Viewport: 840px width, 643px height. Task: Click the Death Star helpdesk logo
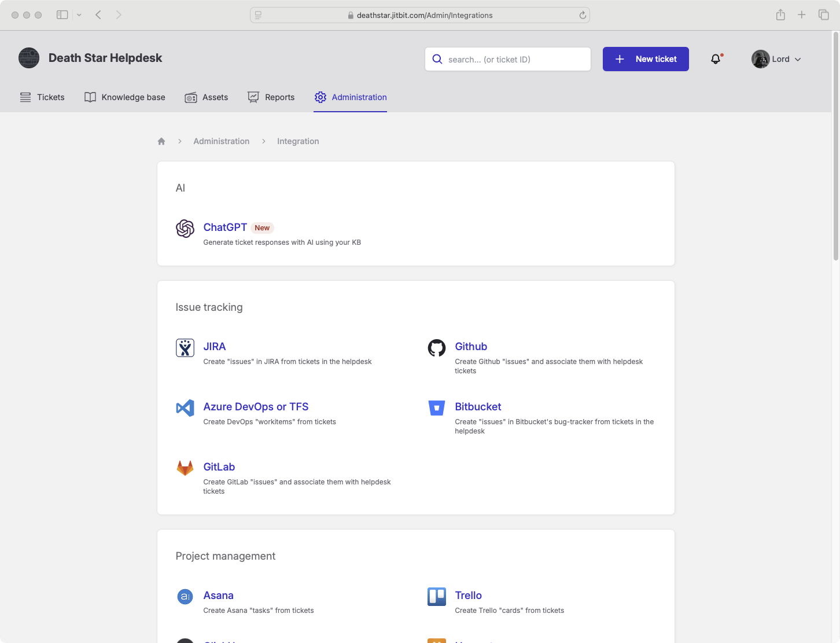[x=29, y=58]
